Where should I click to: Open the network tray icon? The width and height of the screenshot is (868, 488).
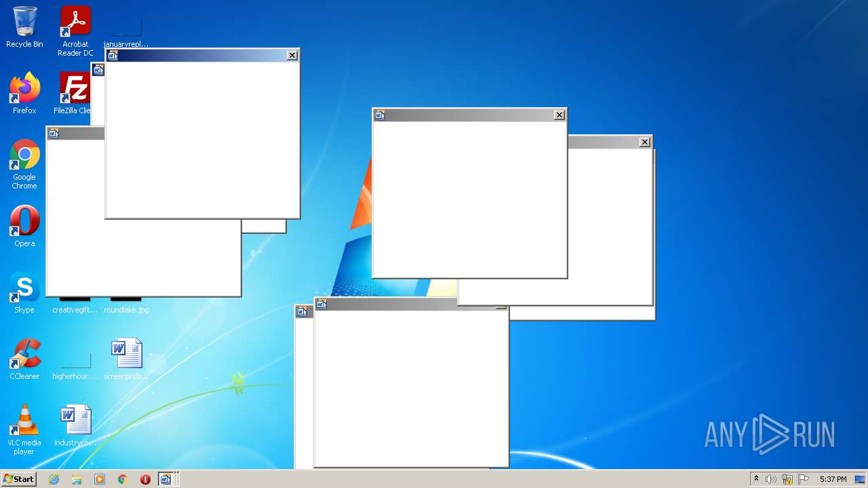tap(787, 479)
